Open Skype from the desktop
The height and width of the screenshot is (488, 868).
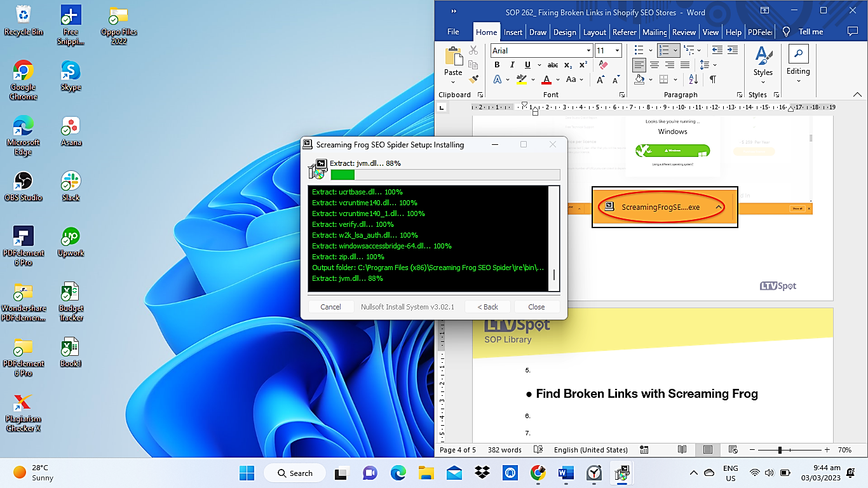tap(71, 77)
